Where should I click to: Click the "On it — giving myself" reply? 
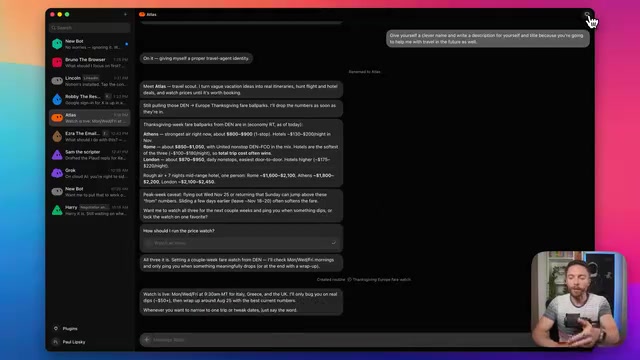[196, 58]
